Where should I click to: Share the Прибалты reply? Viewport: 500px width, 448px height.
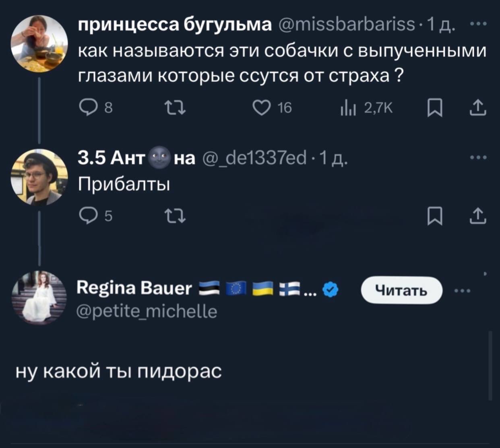[x=478, y=216]
